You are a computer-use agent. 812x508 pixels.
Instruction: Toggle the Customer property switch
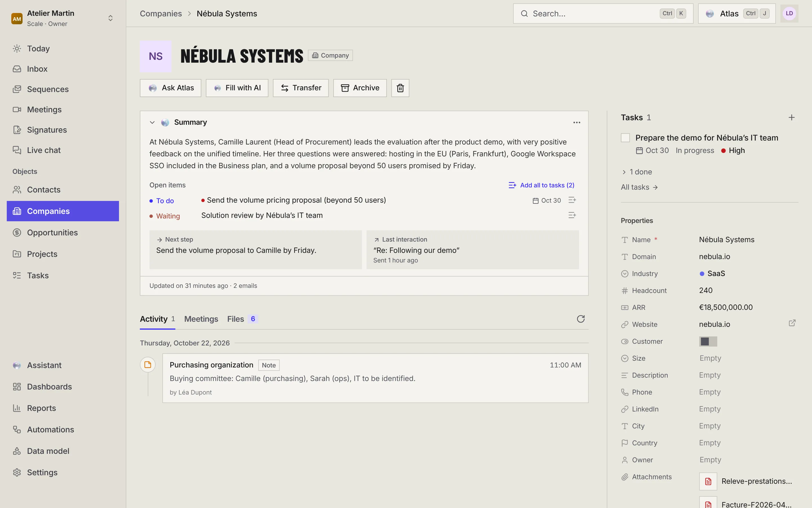(708, 341)
